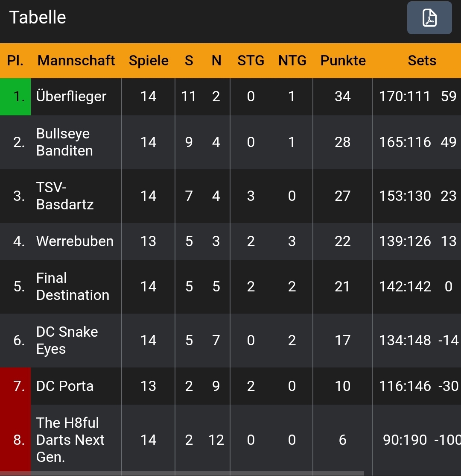This screenshot has height=476, width=461.
Task: Click the Sets column header
Action: coord(422,61)
